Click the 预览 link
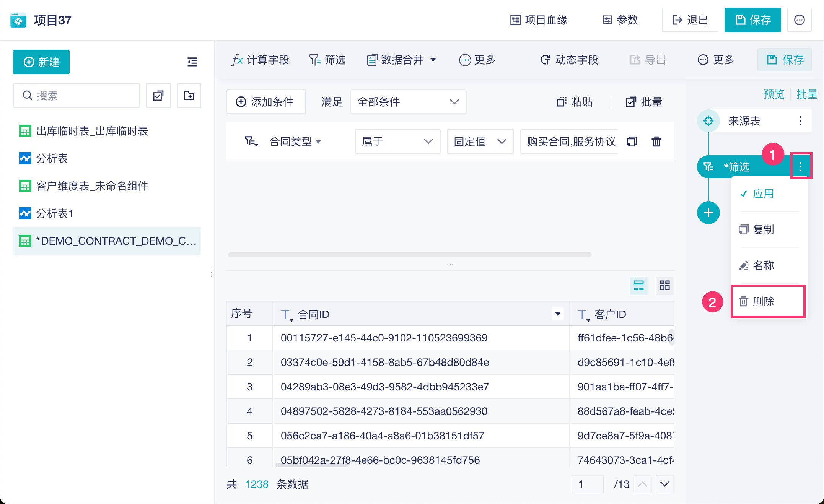 coord(774,94)
